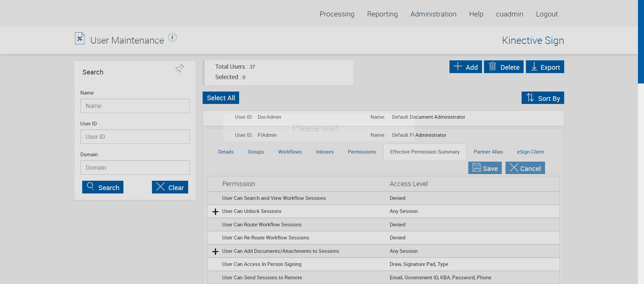
Task: Expand User Can Add Documents/Attachments row
Action: [215, 251]
